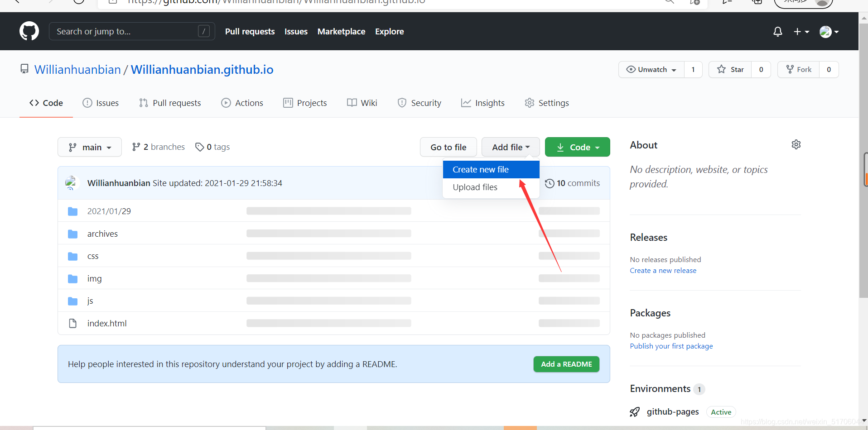Open the Projects tab
The width and height of the screenshot is (868, 430).
tap(305, 103)
